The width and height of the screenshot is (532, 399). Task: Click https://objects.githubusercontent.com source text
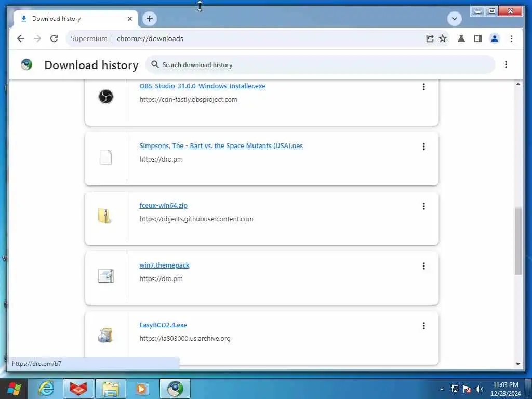tap(196, 219)
